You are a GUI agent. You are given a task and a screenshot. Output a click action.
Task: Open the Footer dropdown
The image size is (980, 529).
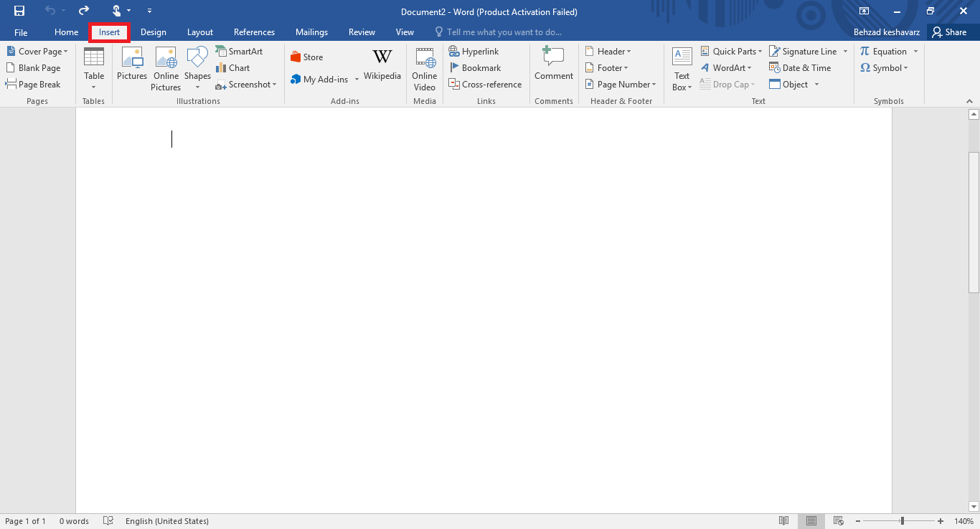607,68
